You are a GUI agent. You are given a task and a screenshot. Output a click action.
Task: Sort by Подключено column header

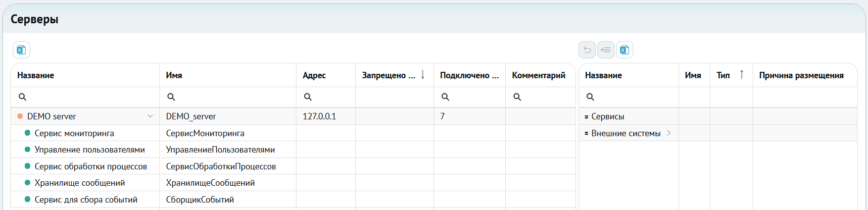470,75
